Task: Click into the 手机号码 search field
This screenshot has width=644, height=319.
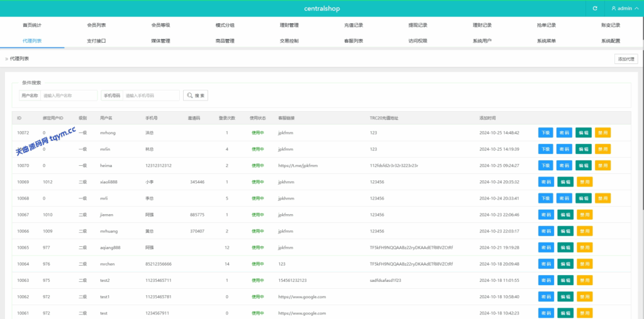Action: [x=151, y=95]
